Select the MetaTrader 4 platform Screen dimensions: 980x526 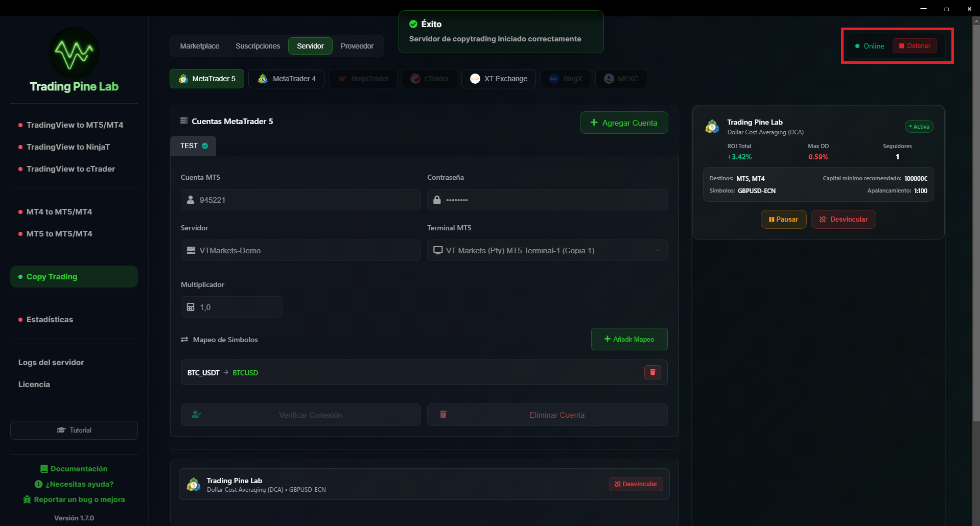pyautogui.click(x=286, y=79)
